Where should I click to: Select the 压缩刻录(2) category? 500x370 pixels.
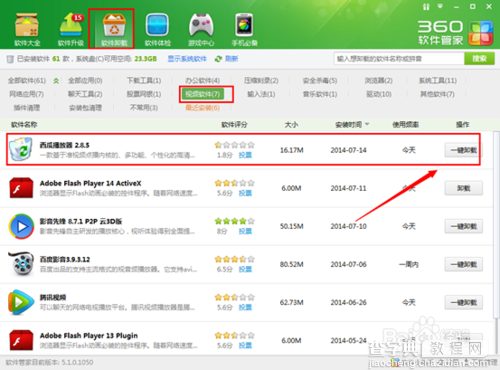coord(261,81)
